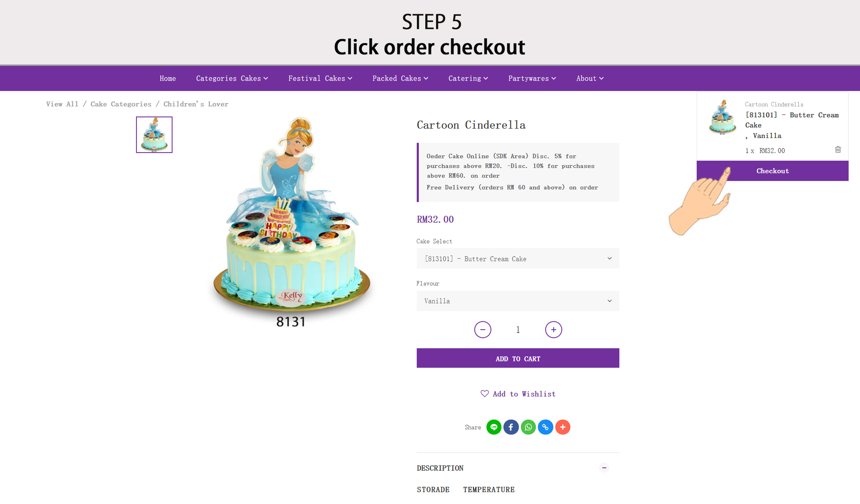Share via the LINE icon
Viewport: 860px width, 504px height.
(x=493, y=427)
